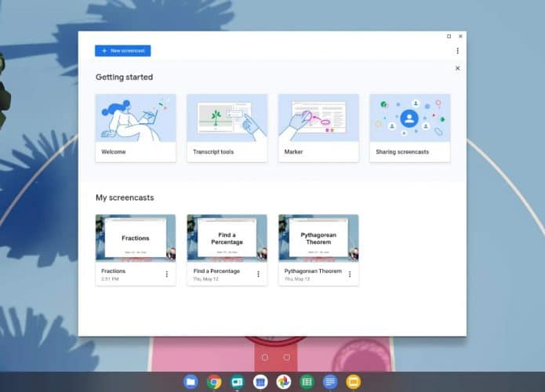Click the Welcome card label
Viewport: 545px width, 392px height.
point(113,152)
